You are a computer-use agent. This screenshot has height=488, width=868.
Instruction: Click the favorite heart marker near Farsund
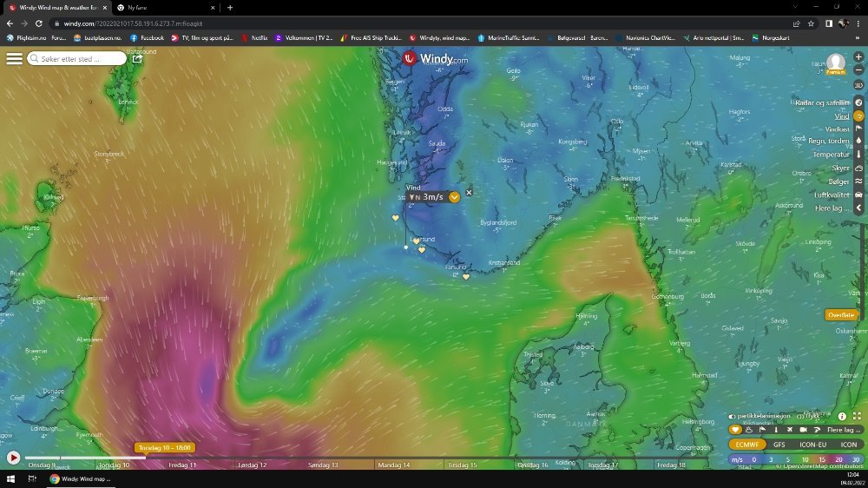click(x=466, y=276)
